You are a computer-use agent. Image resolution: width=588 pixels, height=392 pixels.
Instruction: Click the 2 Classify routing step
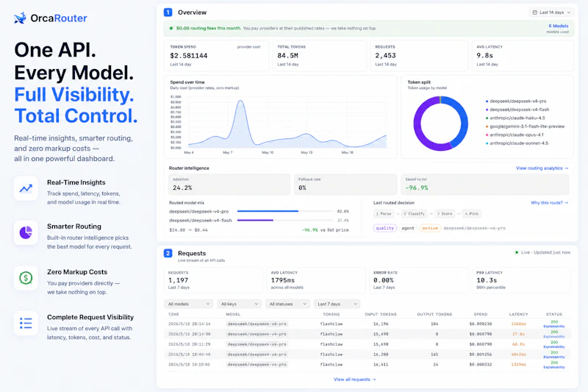tap(415, 214)
